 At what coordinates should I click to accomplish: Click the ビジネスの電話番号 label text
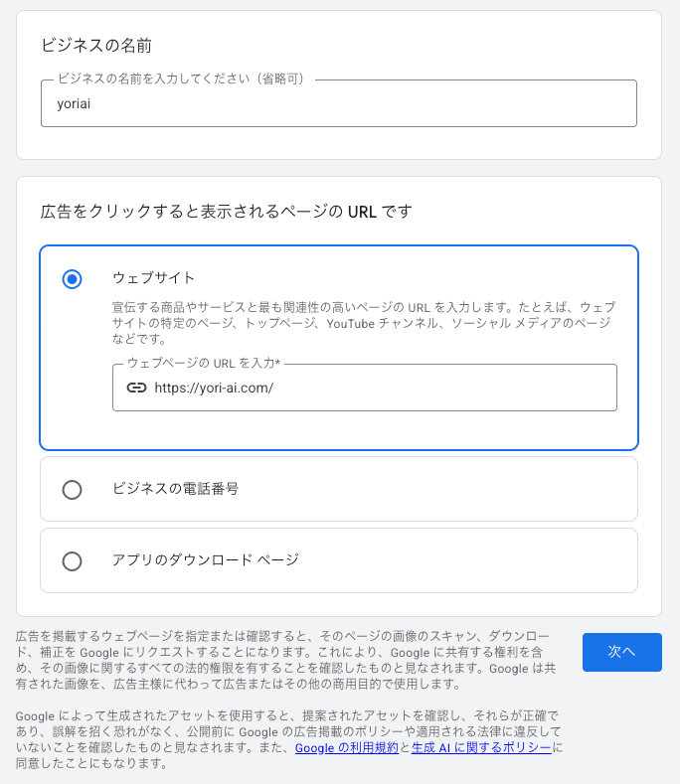(176, 489)
